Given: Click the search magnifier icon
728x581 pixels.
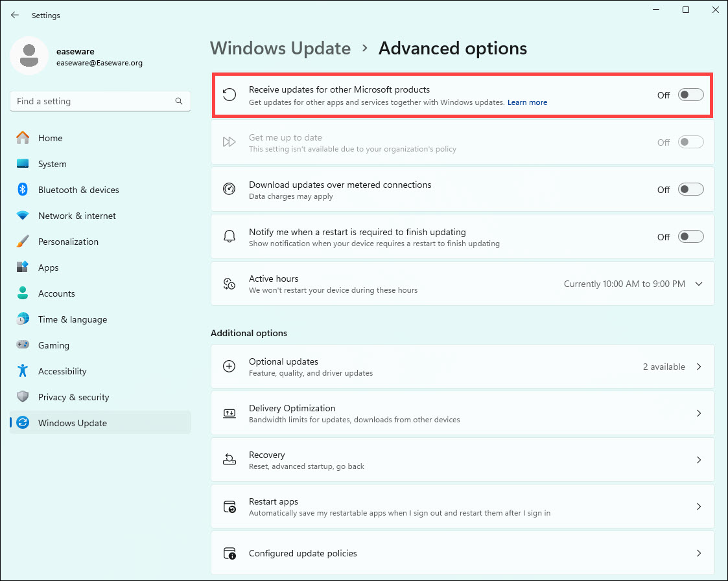Looking at the screenshot, I should pyautogui.click(x=179, y=101).
